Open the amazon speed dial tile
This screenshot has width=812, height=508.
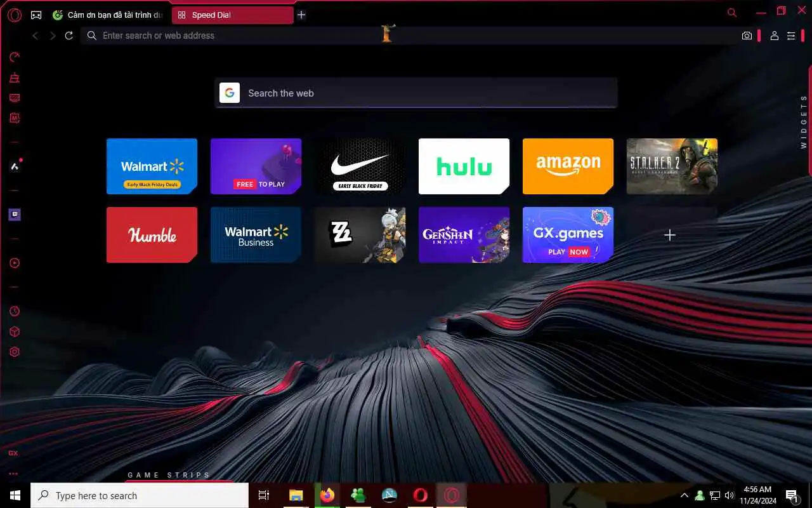(x=568, y=166)
